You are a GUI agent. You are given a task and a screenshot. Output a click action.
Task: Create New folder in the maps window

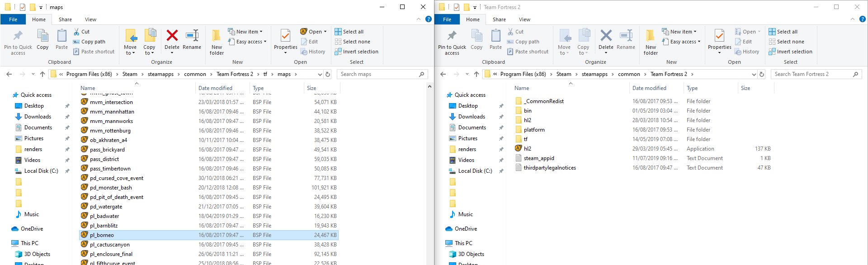coord(217,42)
